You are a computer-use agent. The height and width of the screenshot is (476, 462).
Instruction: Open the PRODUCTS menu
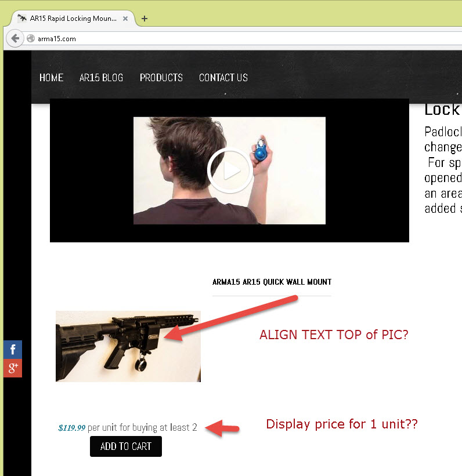161,78
